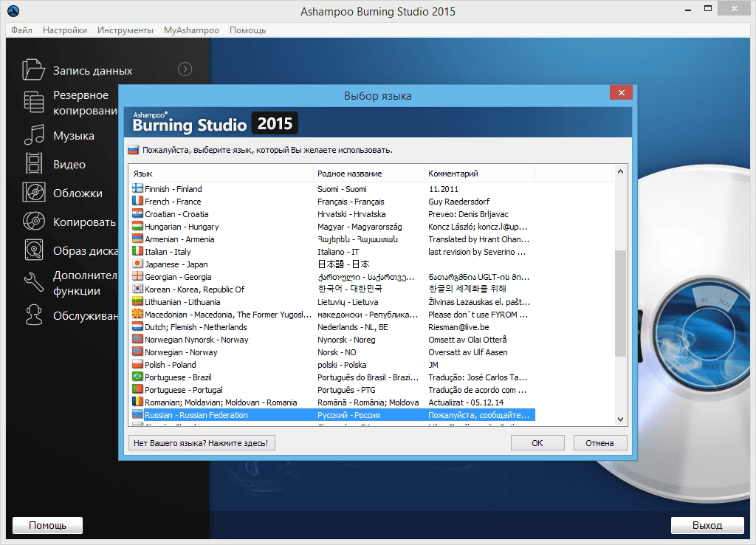The image size is (756, 545).
Task: Select Norwegian - Norway row
Action: [x=332, y=352]
